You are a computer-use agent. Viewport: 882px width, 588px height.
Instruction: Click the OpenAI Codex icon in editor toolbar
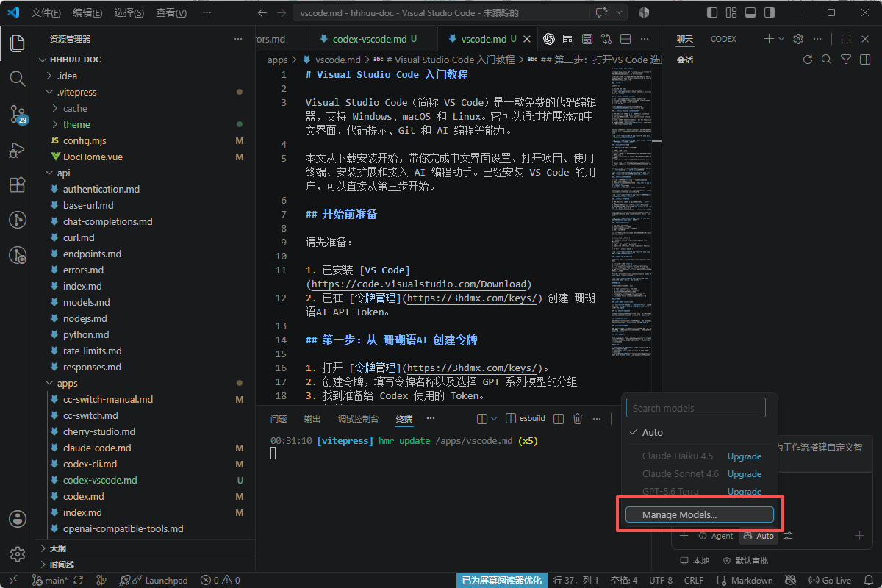549,39
